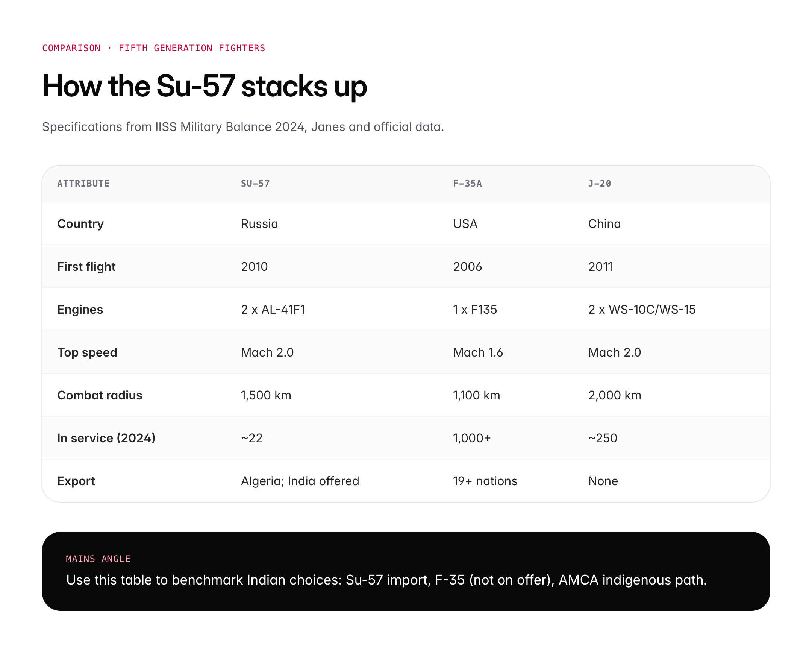Click the 'Combat radius' row label
Screen dimensions: 812x653
pos(100,395)
